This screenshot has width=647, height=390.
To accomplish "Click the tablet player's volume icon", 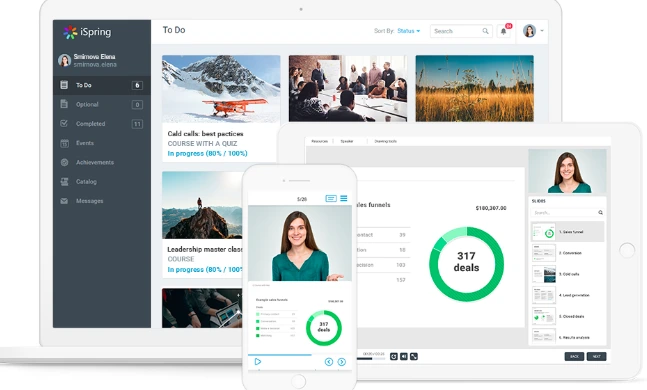I will click(x=404, y=356).
